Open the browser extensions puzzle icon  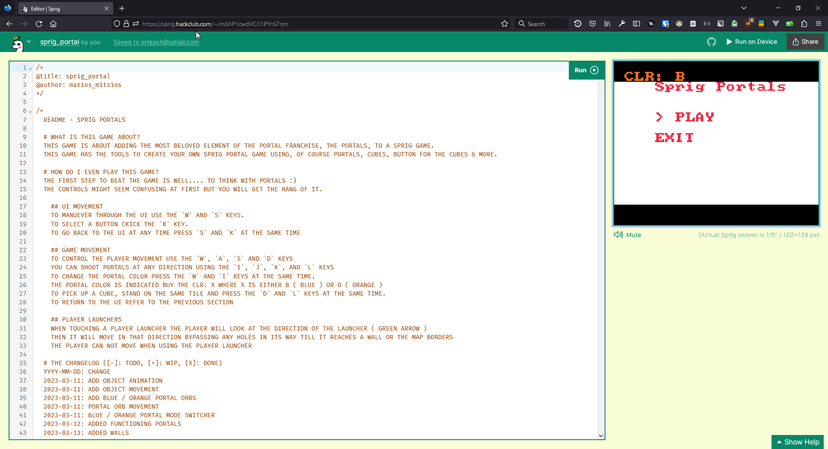point(803,24)
